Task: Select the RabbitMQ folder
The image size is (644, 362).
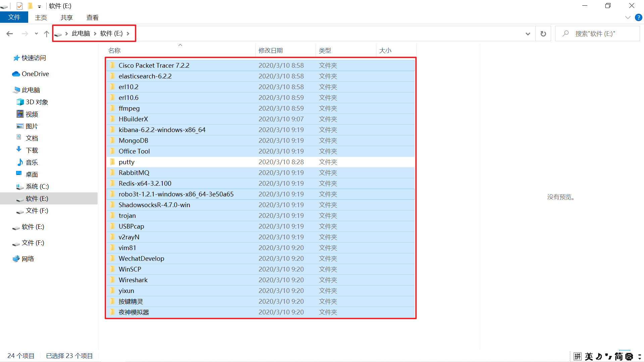Action: 261,173
